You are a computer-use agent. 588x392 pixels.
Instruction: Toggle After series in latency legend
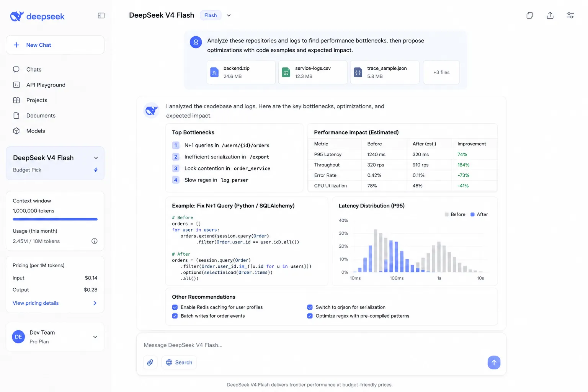(479, 214)
